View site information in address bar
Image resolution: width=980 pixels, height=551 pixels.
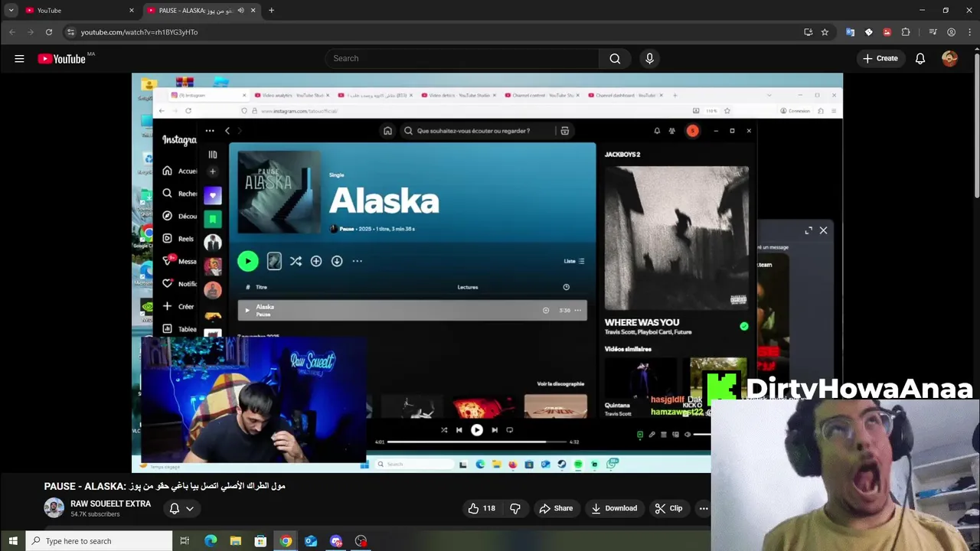[x=70, y=32]
